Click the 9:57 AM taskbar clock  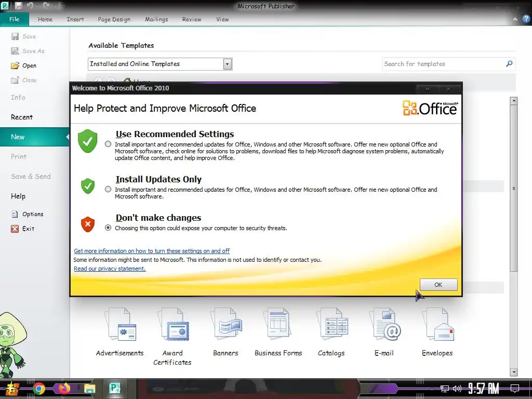click(x=484, y=389)
